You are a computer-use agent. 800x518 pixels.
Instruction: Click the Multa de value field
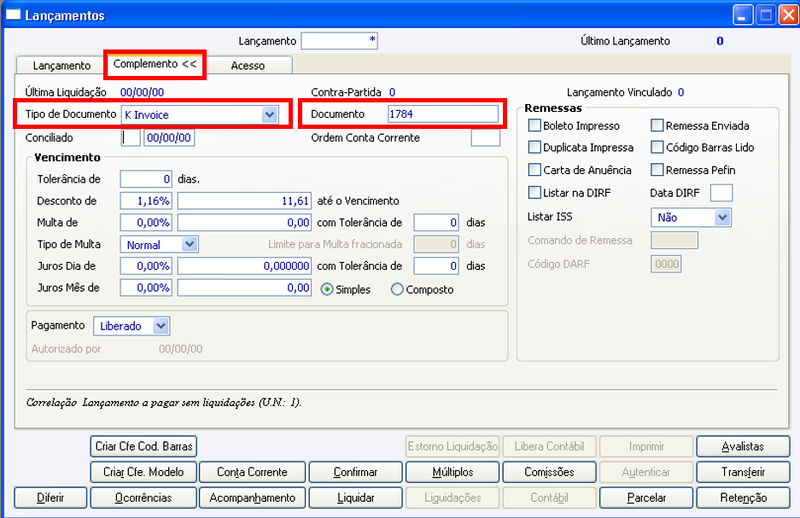[244, 223]
